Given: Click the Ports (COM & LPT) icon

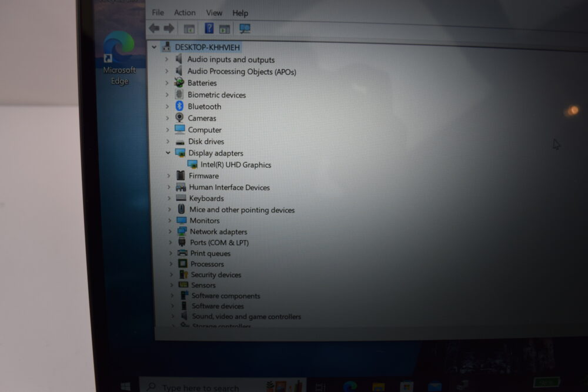Looking at the screenshot, I should tap(182, 242).
